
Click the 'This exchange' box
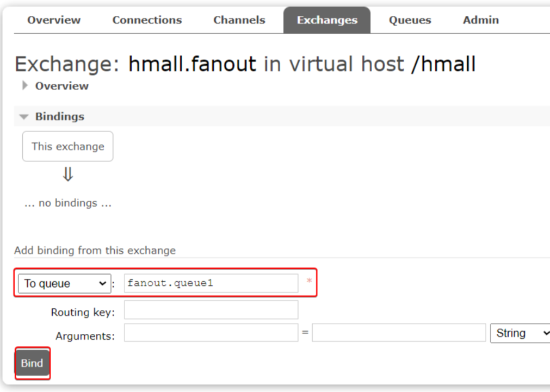(x=67, y=146)
